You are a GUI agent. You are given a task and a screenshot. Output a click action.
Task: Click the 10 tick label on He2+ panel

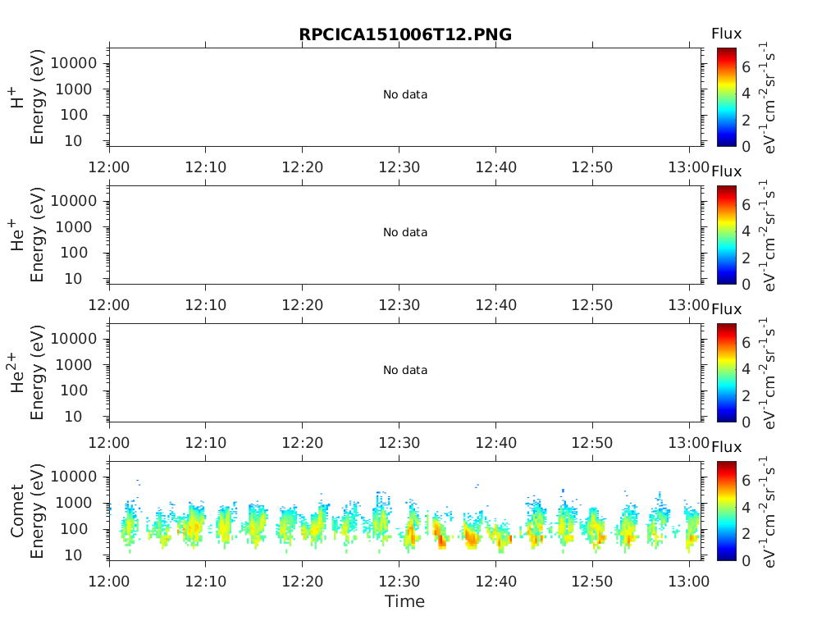coord(73,417)
